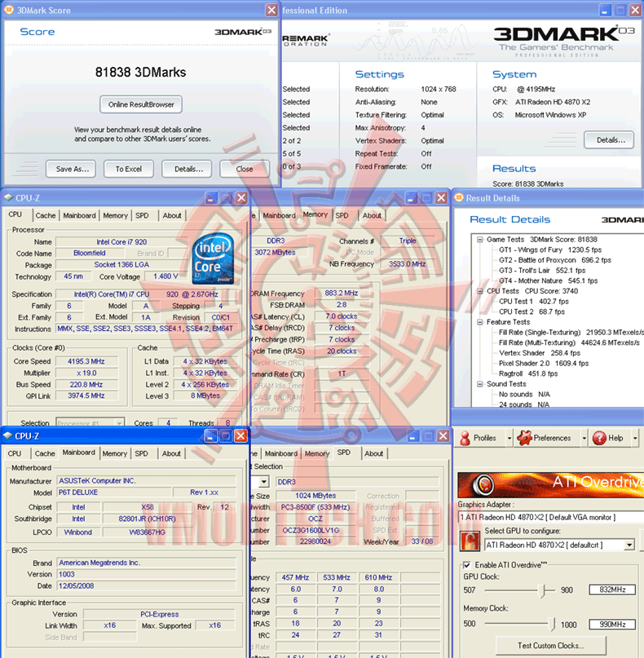Select CPU Test 2 result row

(532, 311)
